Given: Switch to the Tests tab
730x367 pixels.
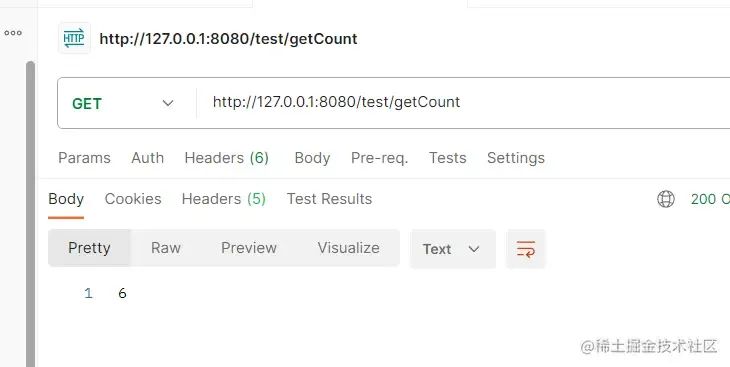Looking at the screenshot, I should (447, 158).
